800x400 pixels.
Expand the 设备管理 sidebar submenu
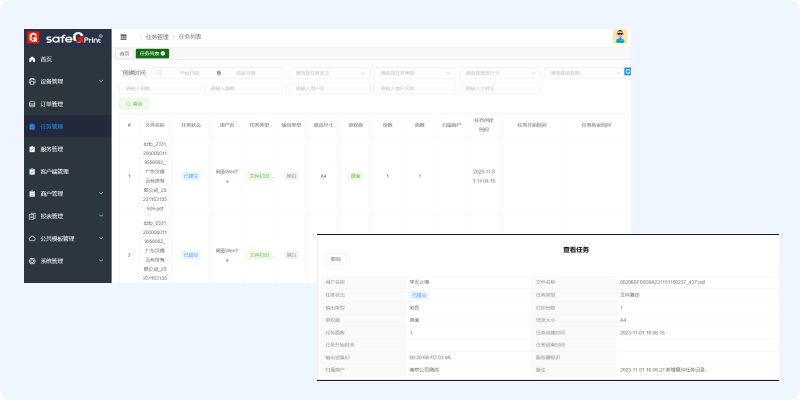tap(101, 81)
